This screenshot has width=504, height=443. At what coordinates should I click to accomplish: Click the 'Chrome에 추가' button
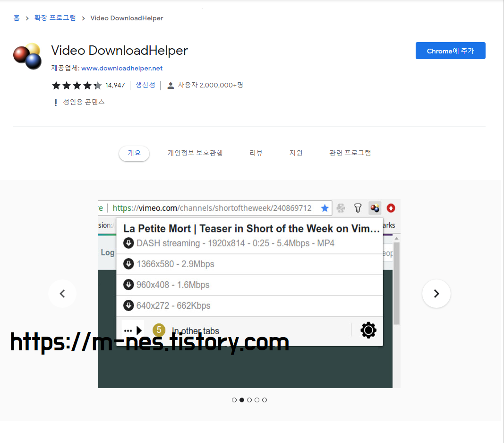[450, 51]
